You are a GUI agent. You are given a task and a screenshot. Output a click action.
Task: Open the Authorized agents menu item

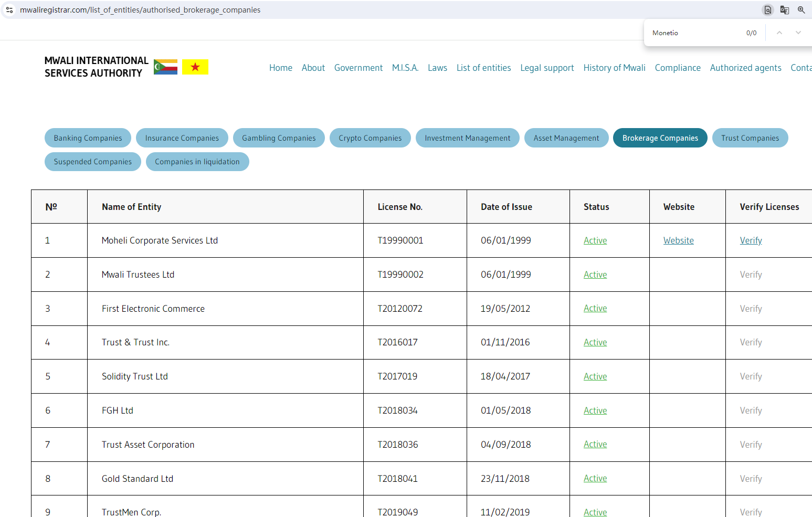tap(745, 68)
